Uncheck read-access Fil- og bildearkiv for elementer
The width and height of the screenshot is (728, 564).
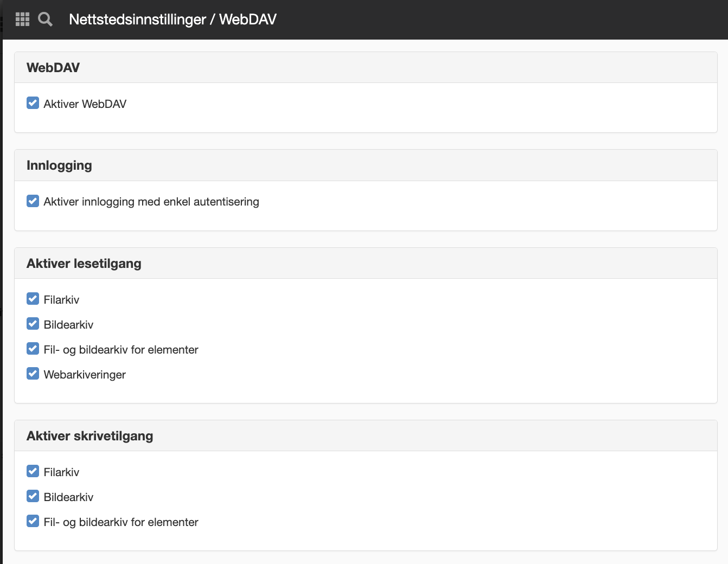[33, 349]
